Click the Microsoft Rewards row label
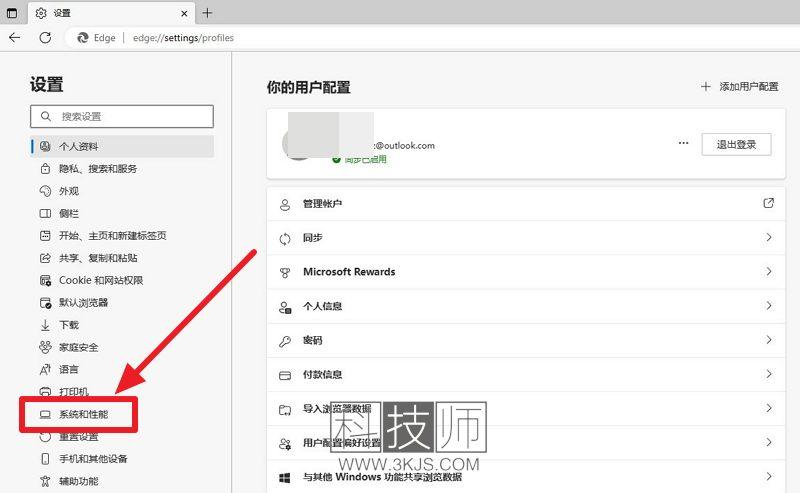The image size is (800, 493). point(349,272)
